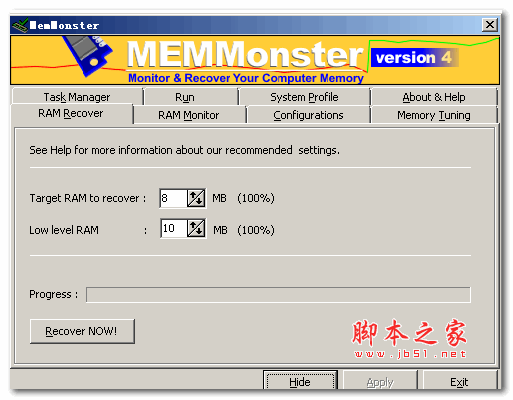
Task: Open the About & Help tab
Action: tap(434, 97)
